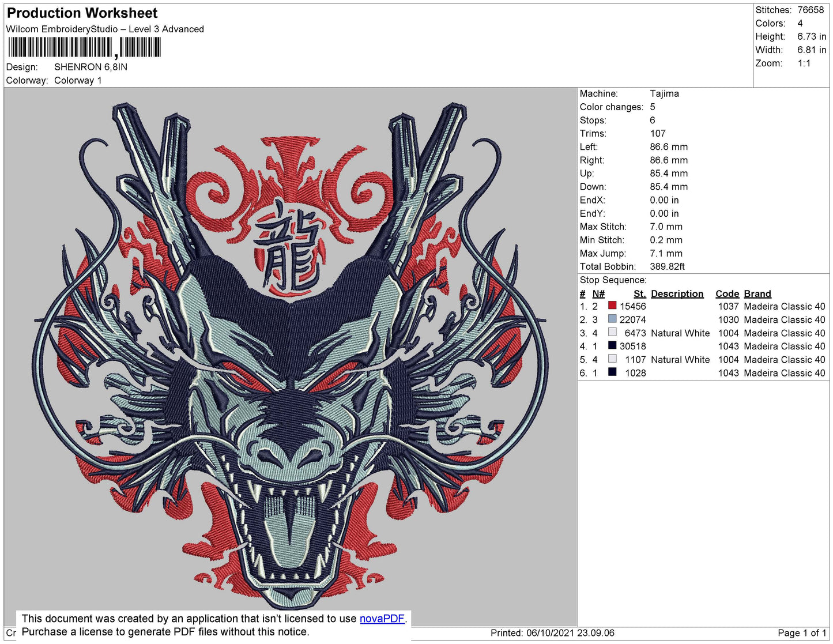833x644 pixels.
Task: Click the St. column header
Action: click(x=639, y=293)
